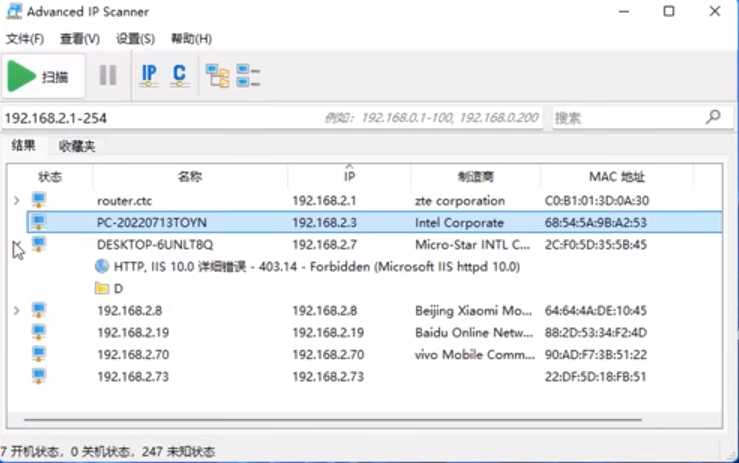Open the 设置(S) menu

136,39
